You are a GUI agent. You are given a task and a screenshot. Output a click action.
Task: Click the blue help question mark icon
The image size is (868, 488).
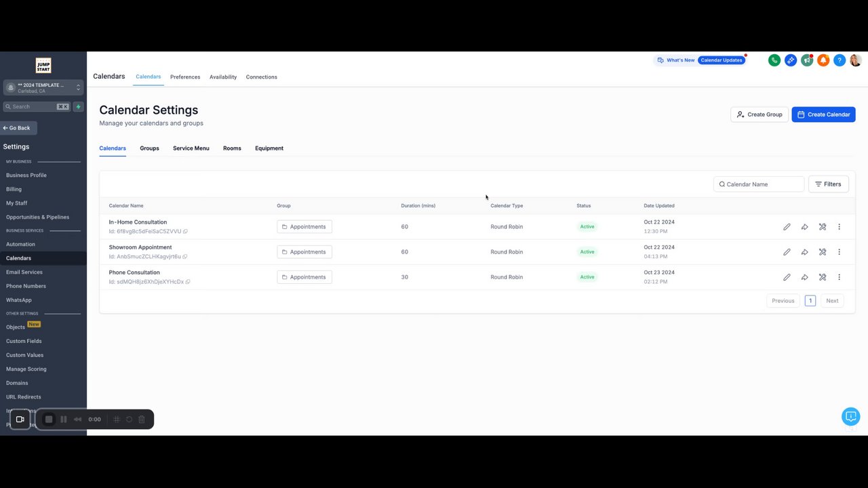click(x=839, y=60)
